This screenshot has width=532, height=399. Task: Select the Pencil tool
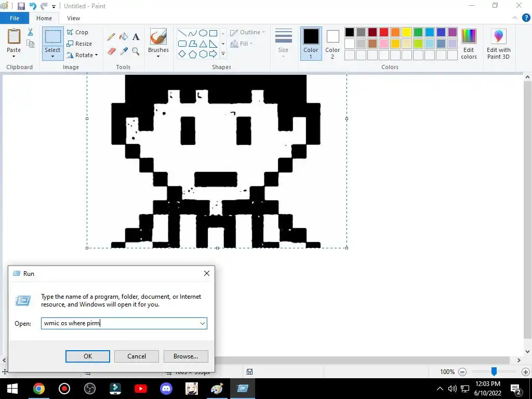tap(111, 37)
